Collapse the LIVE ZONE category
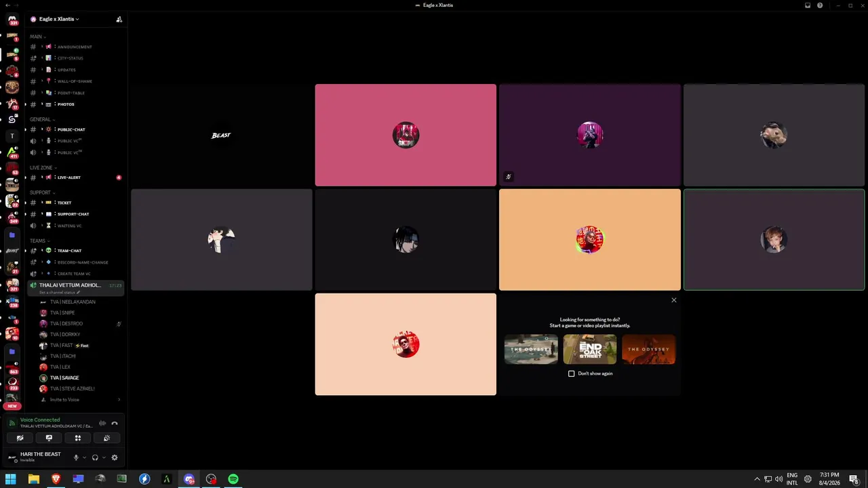This screenshot has width=868, height=488. 43,167
